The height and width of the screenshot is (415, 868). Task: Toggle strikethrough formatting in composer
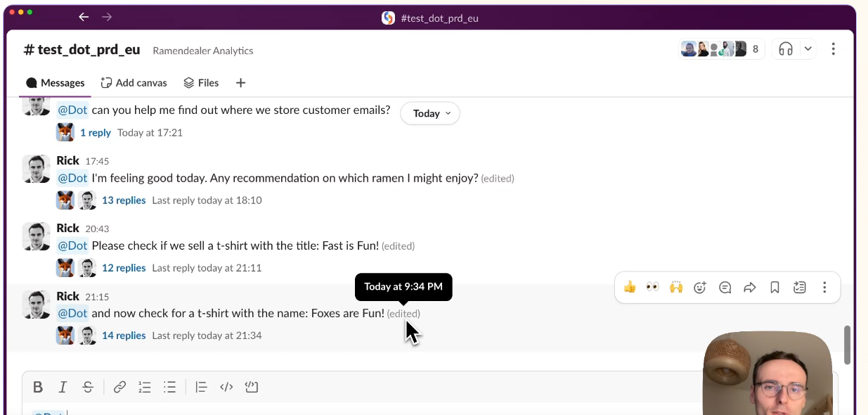[x=88, y=387]
